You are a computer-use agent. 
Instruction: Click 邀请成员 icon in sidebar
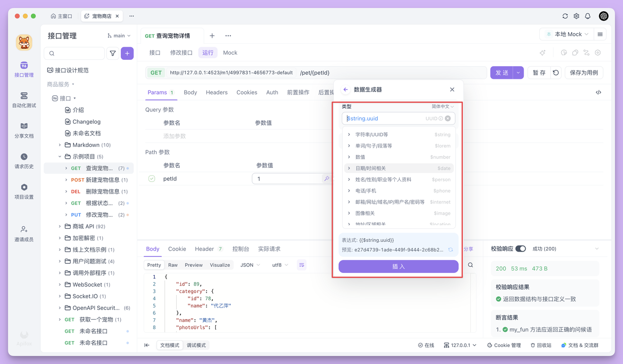tap(24, 229)
